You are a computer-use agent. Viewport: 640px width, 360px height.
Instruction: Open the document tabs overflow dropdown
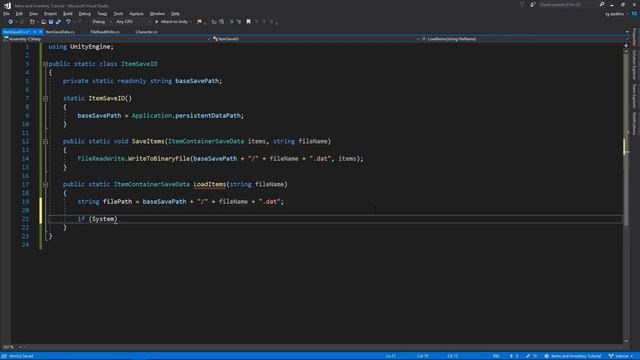click(627, 32)
